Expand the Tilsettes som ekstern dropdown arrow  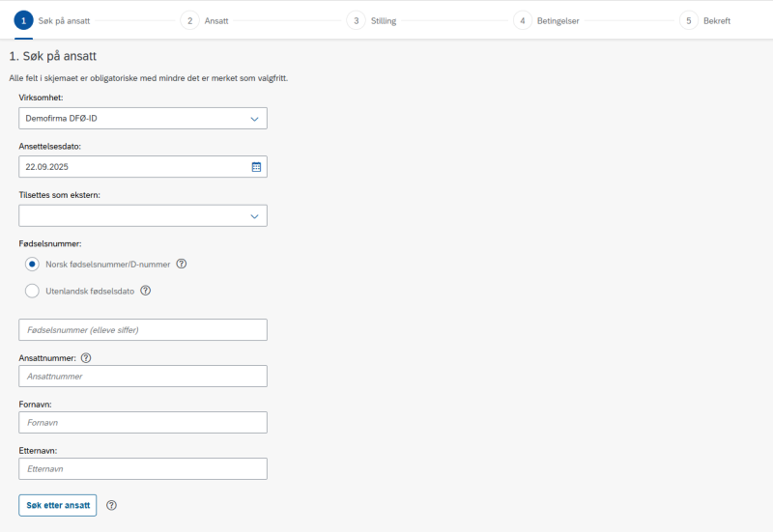pyautogui.click(x=254, y=216)
